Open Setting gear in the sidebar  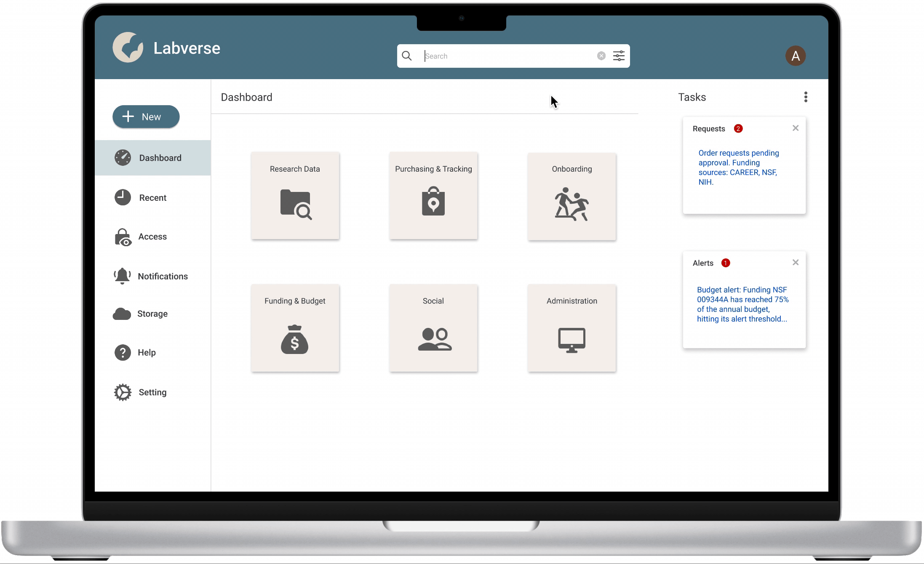coord(152,393)
